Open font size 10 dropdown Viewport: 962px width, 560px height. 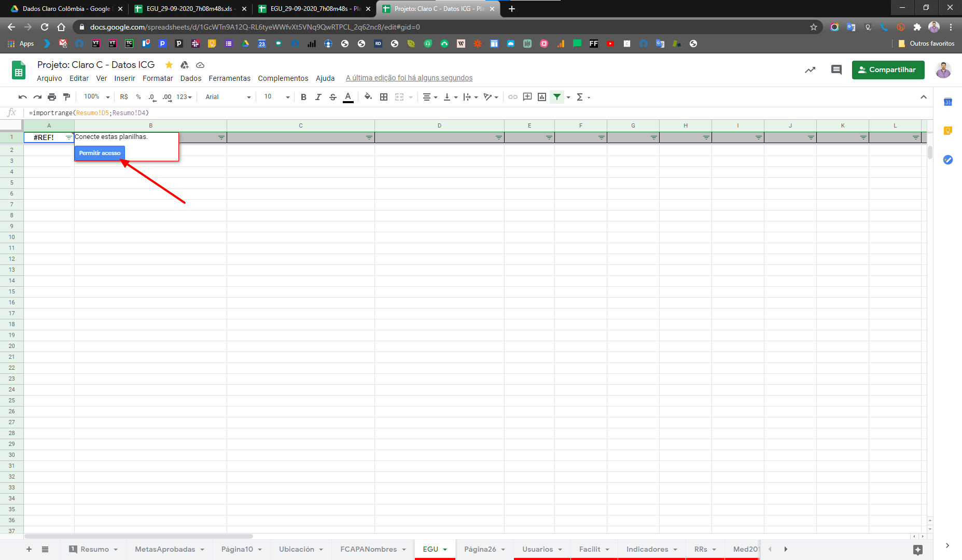coord(277,97)
